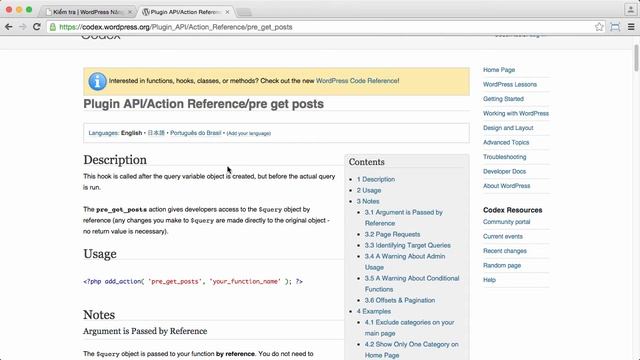Open Help under Codex Resources
640x360 pixels.
[489, 280]
